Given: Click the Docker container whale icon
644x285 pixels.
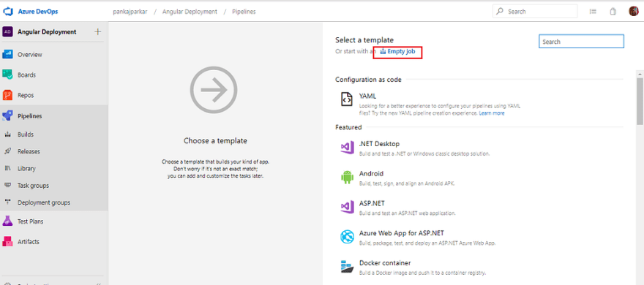Looking at the screenshot, I should (x=347, y=267).
